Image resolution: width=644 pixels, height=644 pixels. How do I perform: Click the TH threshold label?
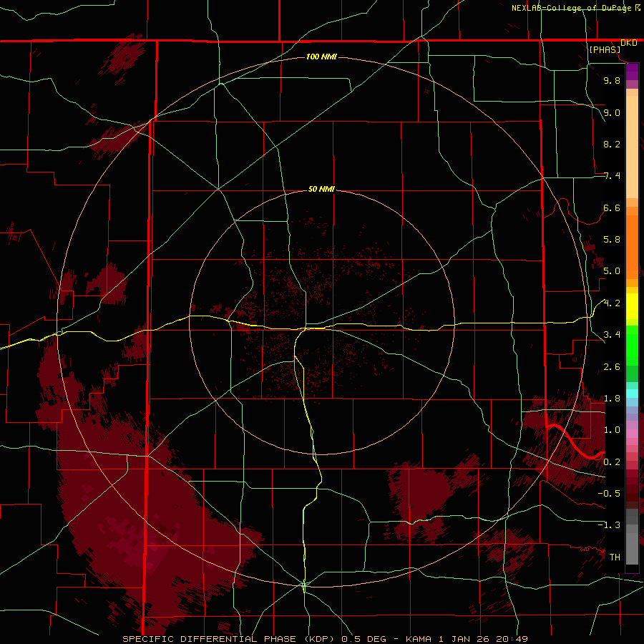[x=615, y=557]
